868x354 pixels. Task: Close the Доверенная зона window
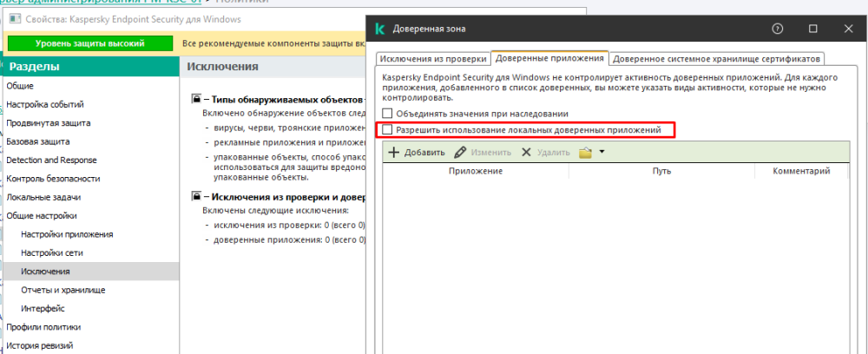click(x=848, y=29)
